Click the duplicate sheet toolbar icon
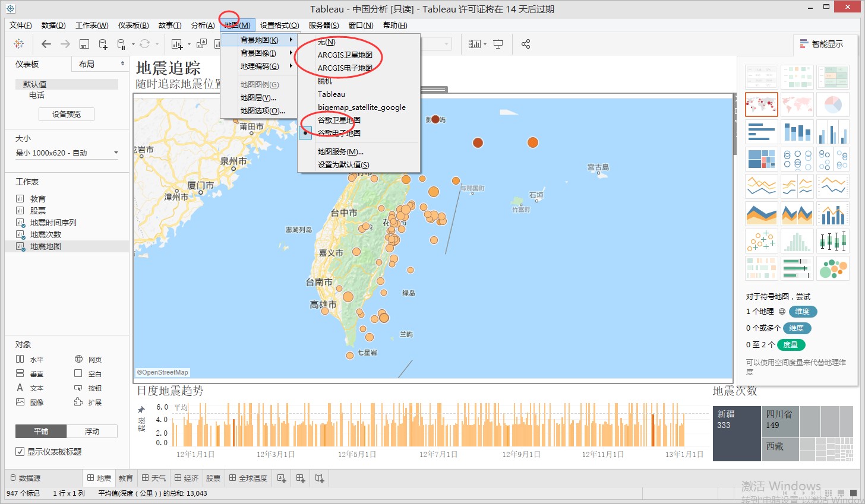Screen dimensions: 865x504 click(201, 44)
